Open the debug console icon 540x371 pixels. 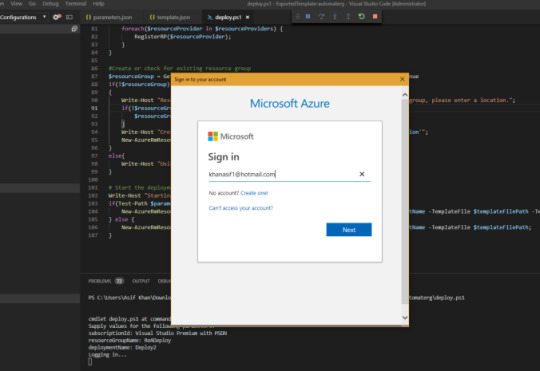[69, 17]
